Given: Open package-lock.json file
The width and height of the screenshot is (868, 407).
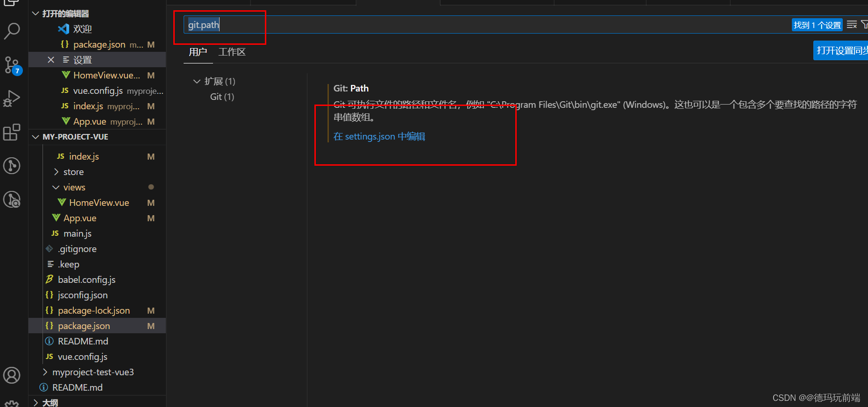Looking at the screenshot, I should 97,310.
